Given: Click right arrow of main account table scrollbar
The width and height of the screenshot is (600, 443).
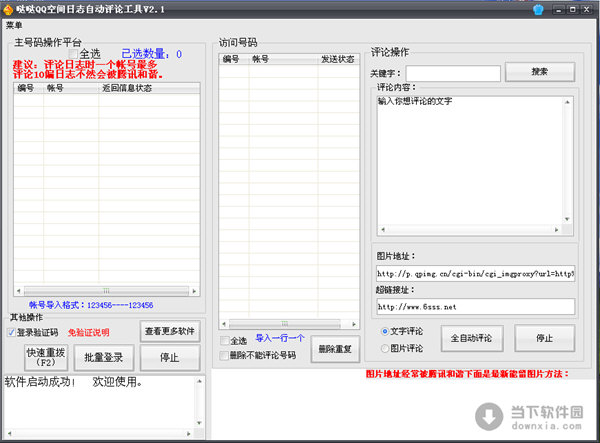Looking at the screenshot, I should [194, 291].
